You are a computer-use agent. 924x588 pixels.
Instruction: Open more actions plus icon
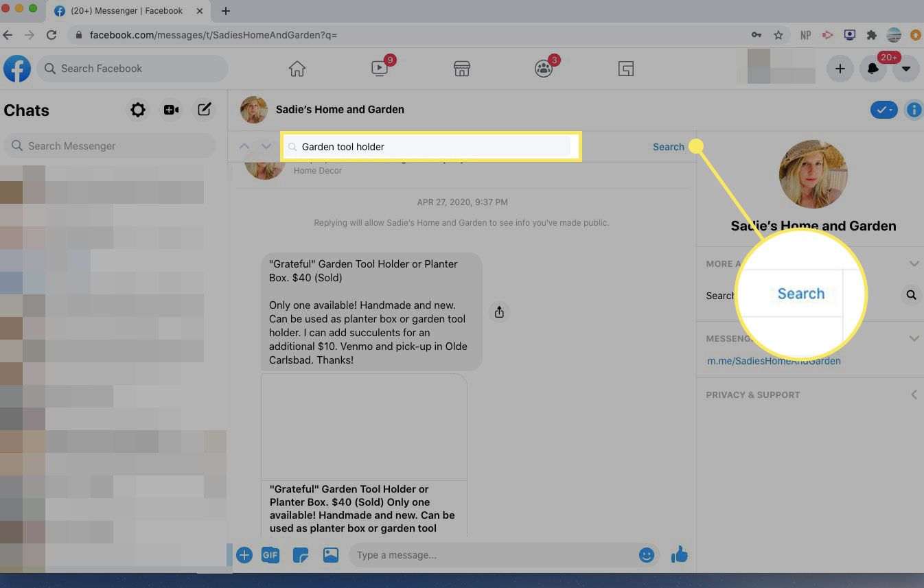click(244, 555)
